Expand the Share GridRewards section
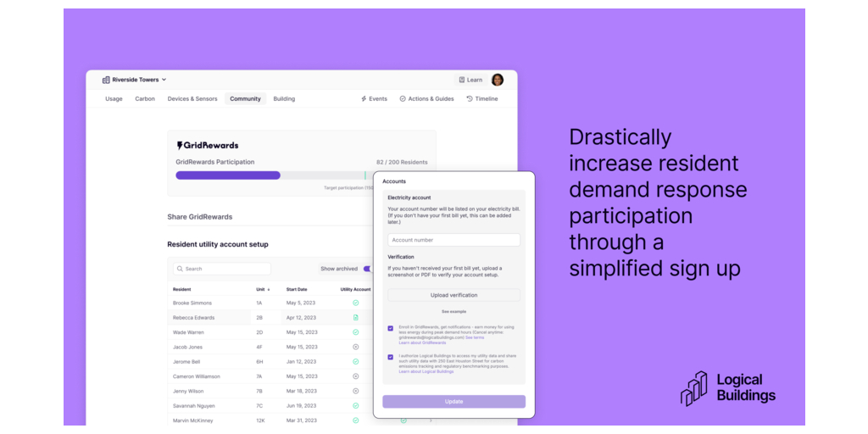Image resolution: width=868 pixels, height=434 pixels. pyautogui.click(x=200, y=217)
